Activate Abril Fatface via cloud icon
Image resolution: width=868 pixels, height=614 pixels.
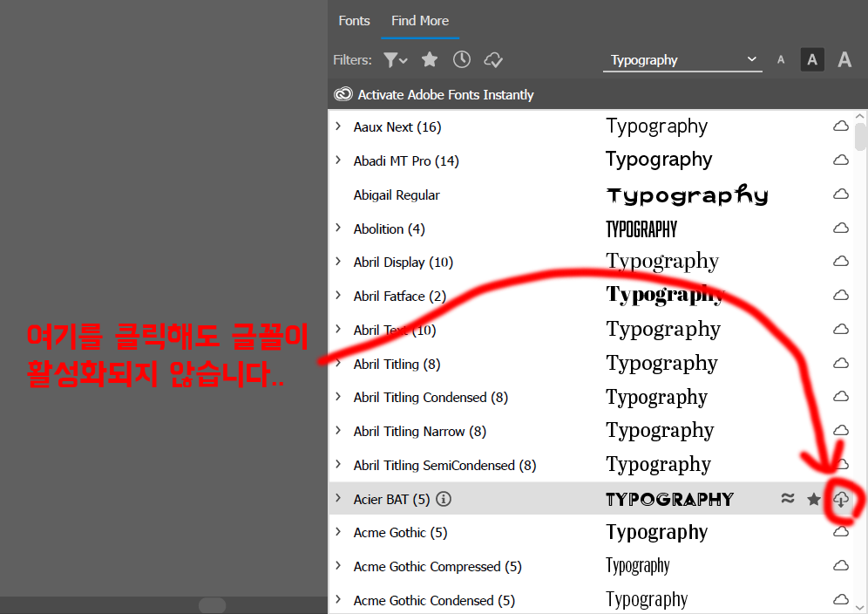841,296
